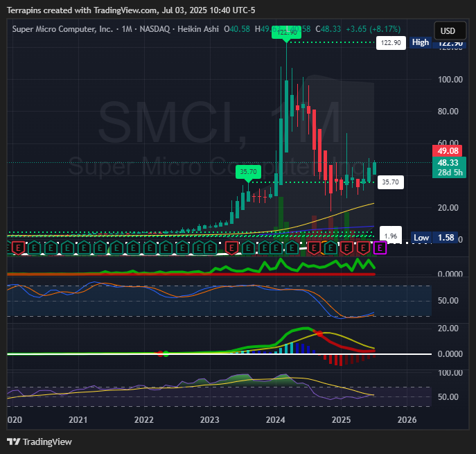Click the 2023 time axis label
Image resolution: width=476 pixels, height=454 pixels.
[x=210, y=419]
